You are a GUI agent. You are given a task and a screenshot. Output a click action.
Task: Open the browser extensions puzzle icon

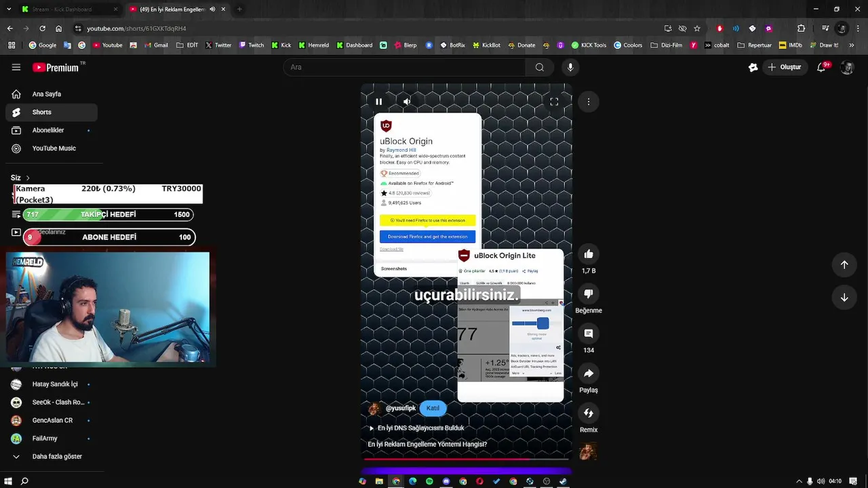point(802,28)
